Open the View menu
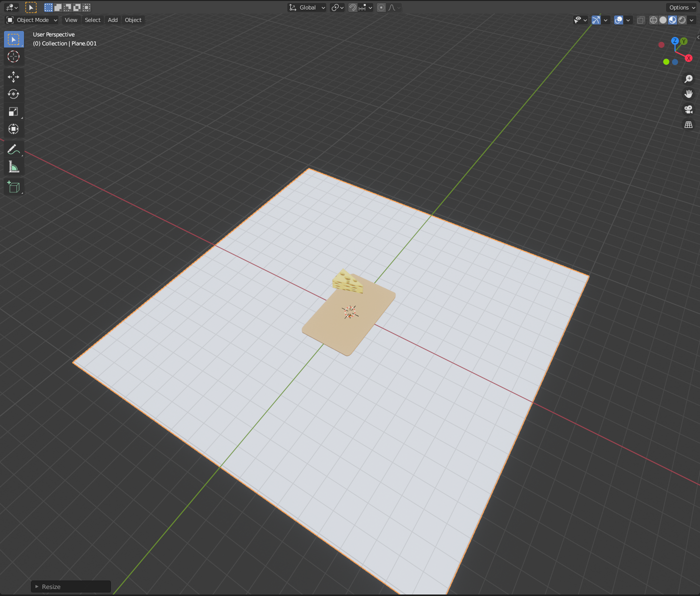The height and width of the screenshot is (596, 700). (x=71, y=20)
